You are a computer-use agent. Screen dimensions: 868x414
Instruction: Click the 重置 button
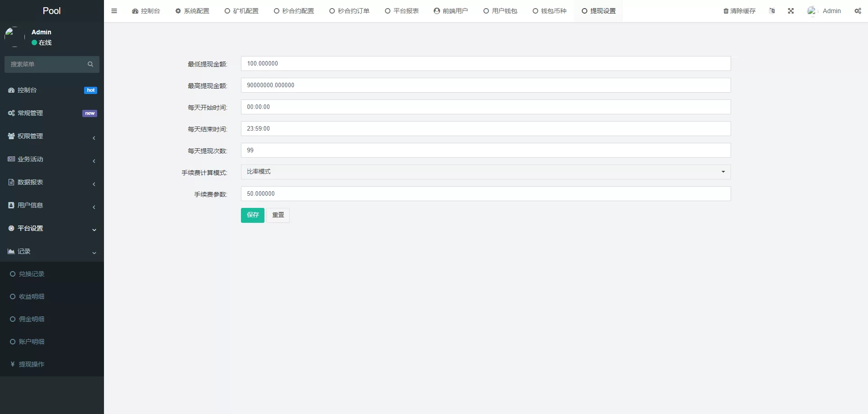(278, 215)
